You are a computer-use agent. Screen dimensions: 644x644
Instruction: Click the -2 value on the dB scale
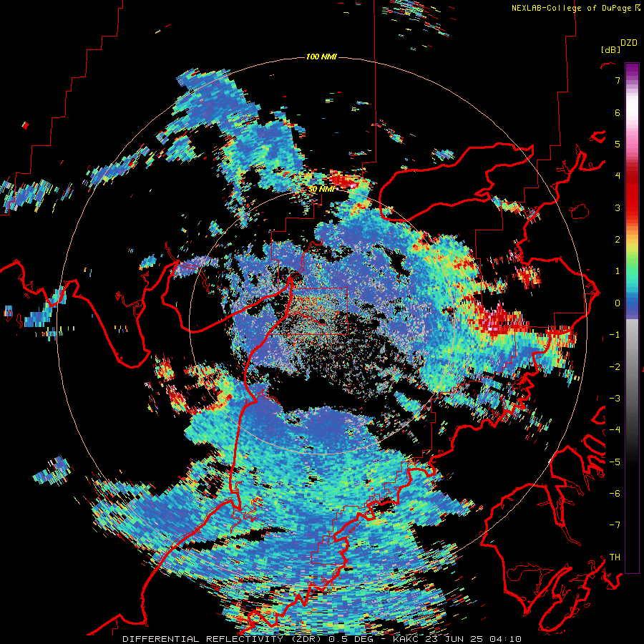point(615,366)
